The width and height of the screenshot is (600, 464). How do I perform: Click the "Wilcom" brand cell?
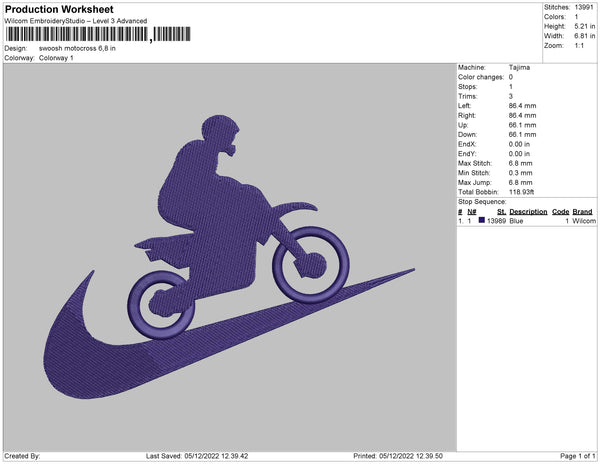[x=584, y=221]
